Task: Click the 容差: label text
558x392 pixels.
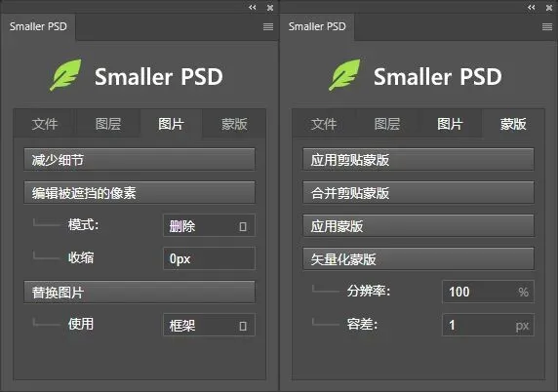Action: point(362,324)
